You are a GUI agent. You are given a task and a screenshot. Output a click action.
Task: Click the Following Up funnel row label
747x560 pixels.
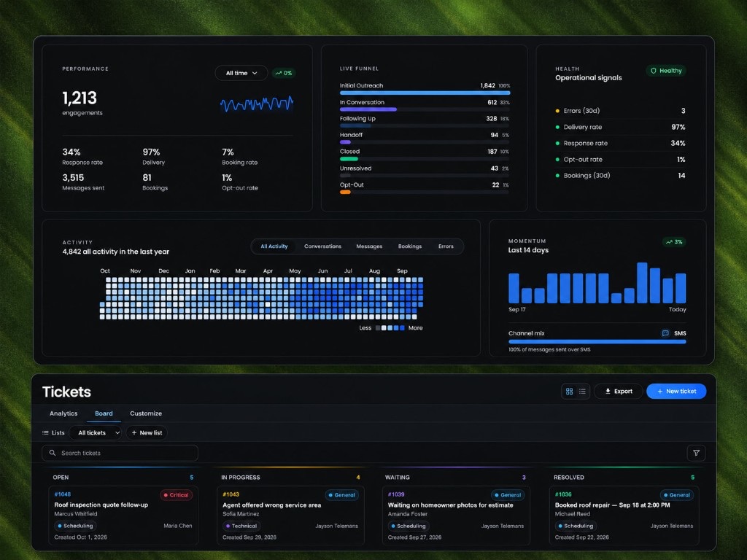pyautogui.click(x=357, y=119)
